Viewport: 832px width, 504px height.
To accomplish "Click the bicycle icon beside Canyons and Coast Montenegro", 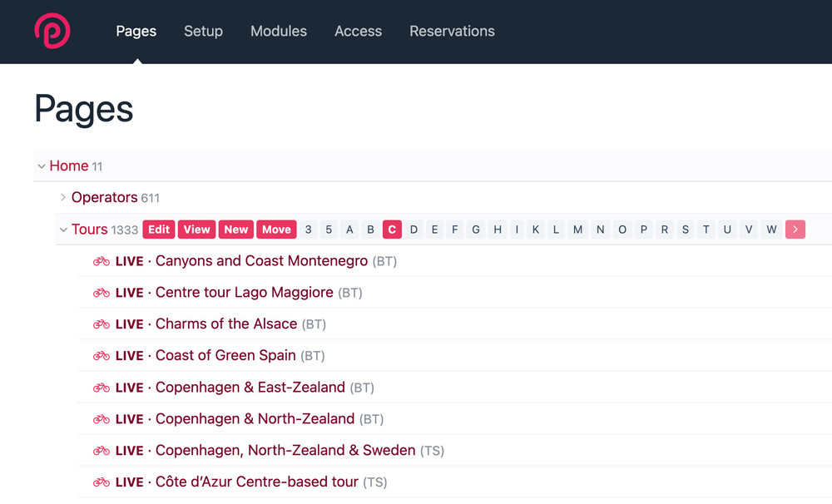I will [102, 261].
